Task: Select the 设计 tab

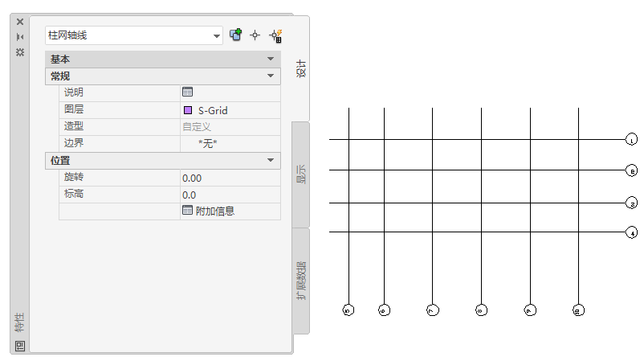Action: (x=301, y=69)
